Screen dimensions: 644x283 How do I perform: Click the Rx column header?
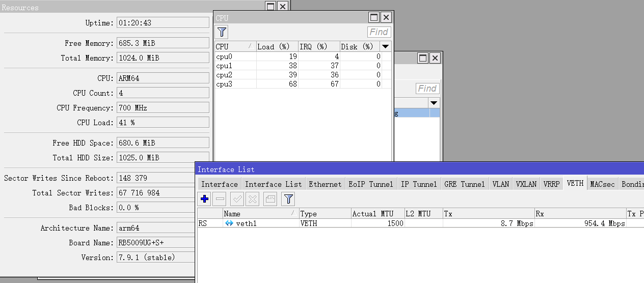coord(580,214)
